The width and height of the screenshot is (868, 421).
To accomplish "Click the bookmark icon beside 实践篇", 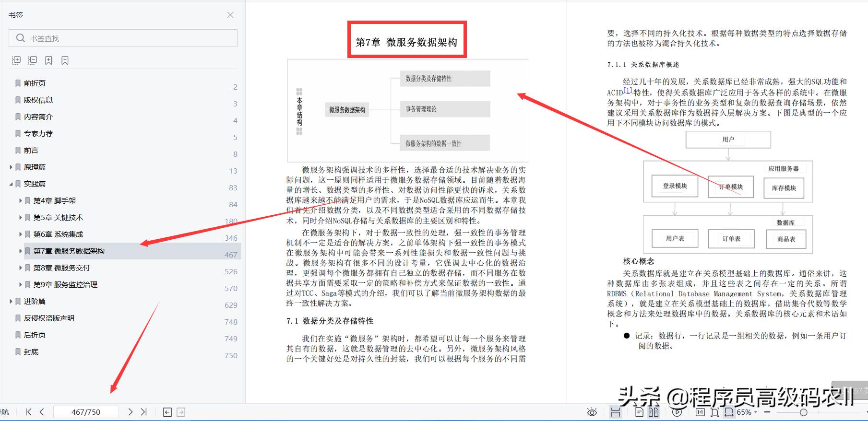I will (x=18, y=184).
